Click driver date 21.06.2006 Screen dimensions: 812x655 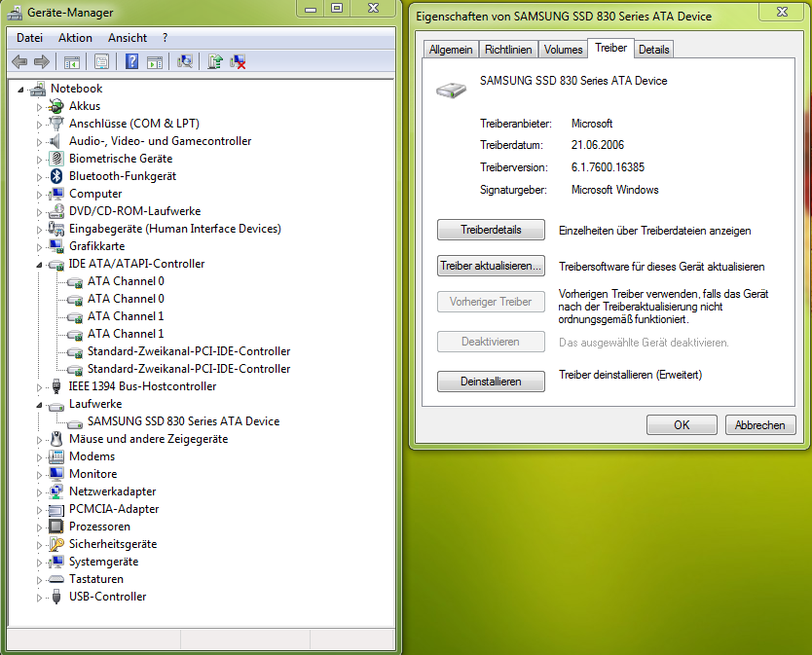coord(598,145)
